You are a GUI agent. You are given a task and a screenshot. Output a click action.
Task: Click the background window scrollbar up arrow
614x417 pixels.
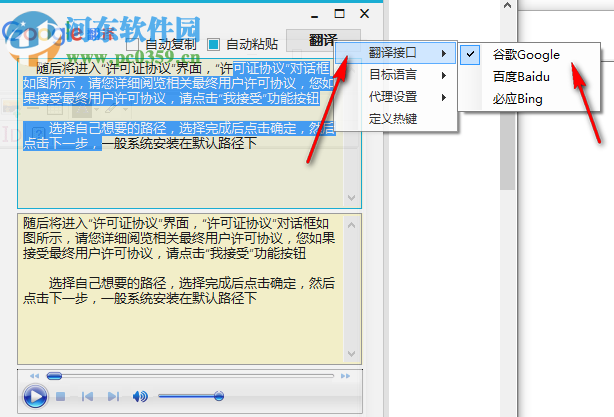point(507,5)
